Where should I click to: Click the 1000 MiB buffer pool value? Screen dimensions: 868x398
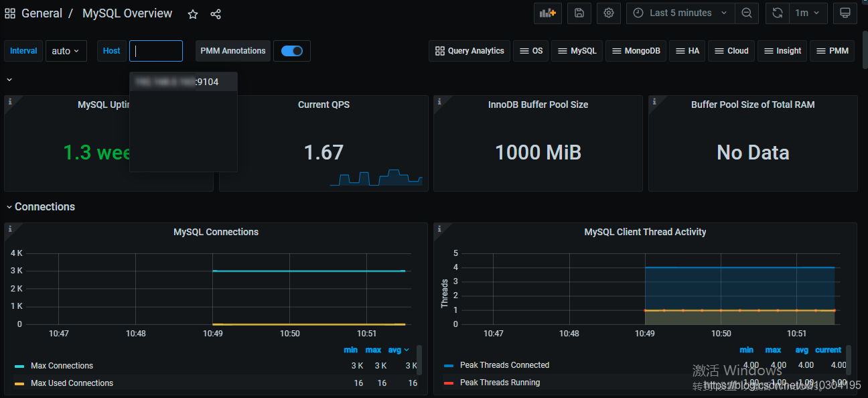tap(538, 153)
